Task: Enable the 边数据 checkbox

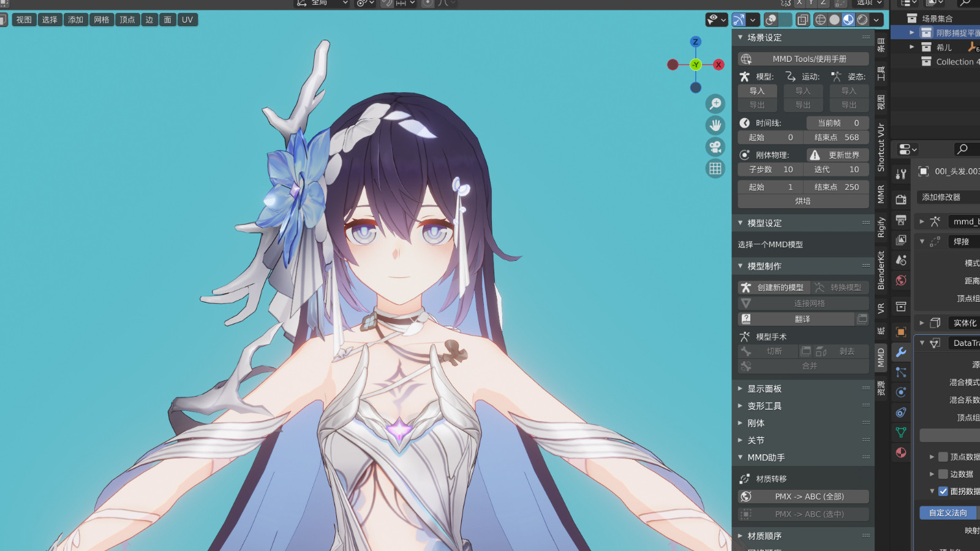Action: [943, 474]
